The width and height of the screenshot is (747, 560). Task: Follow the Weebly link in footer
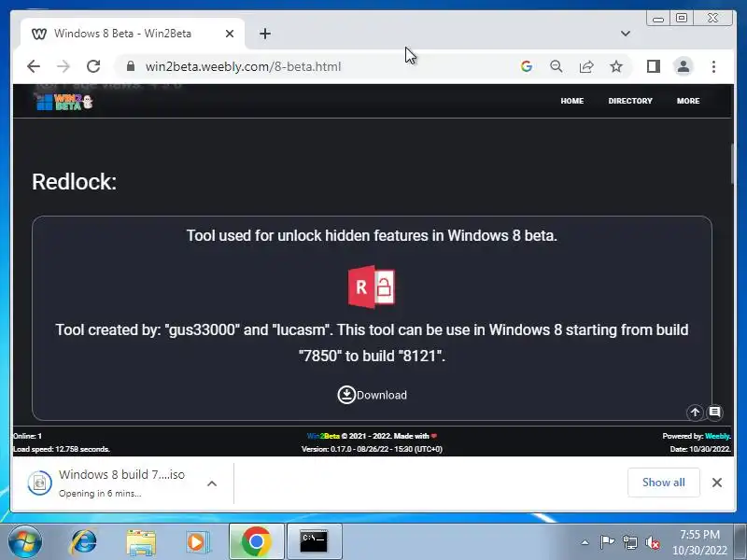[717, 436]
